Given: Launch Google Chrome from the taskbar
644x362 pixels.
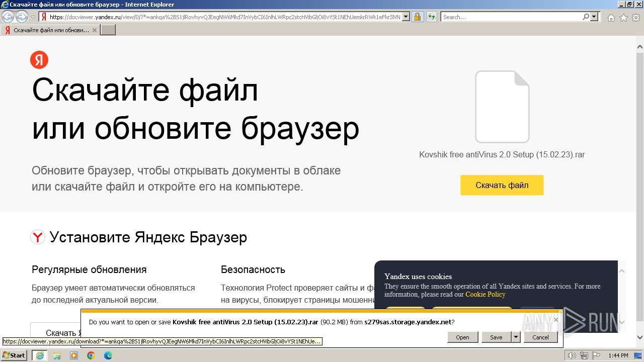Looking at the screenshot, I should (91, 355).
